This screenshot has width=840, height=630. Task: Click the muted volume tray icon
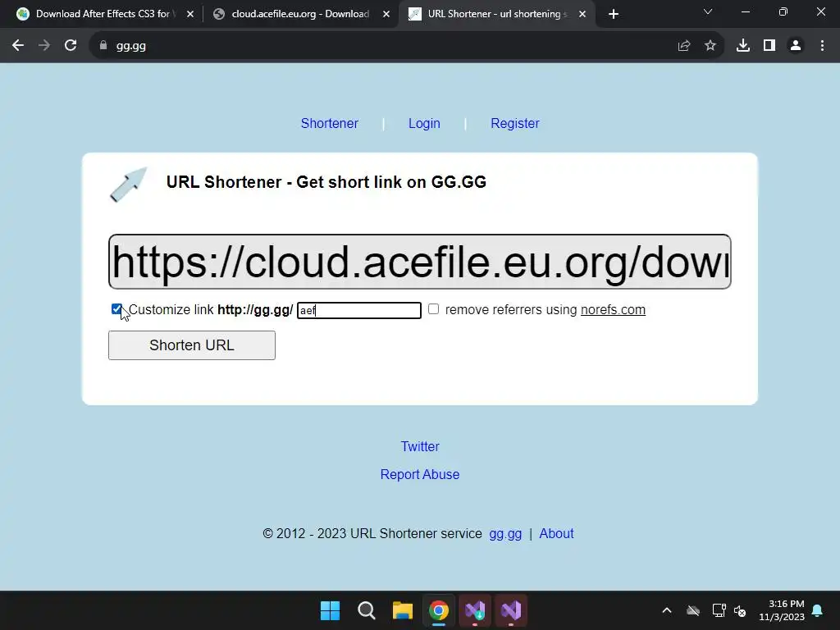pyautogui.click(x=741, y=610)
